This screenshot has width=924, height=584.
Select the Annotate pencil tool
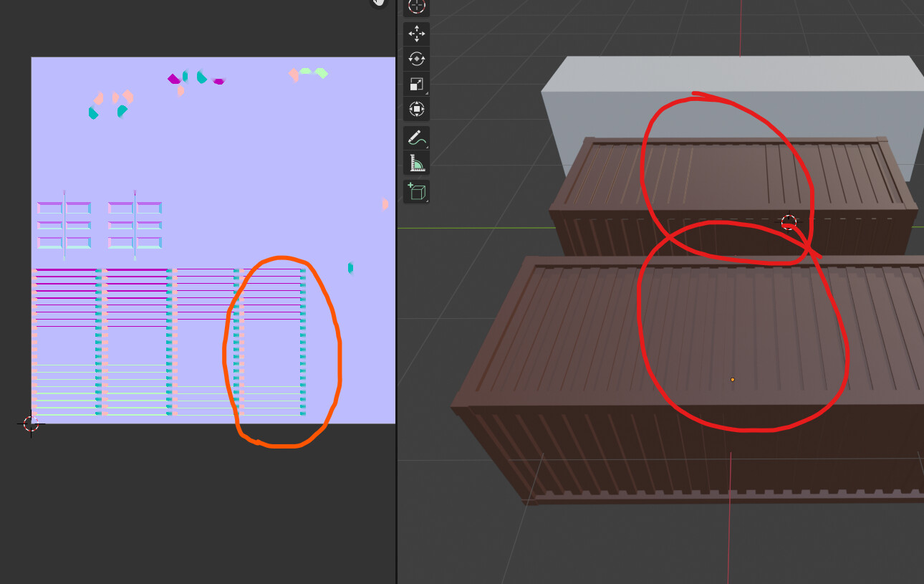[416, 138]
